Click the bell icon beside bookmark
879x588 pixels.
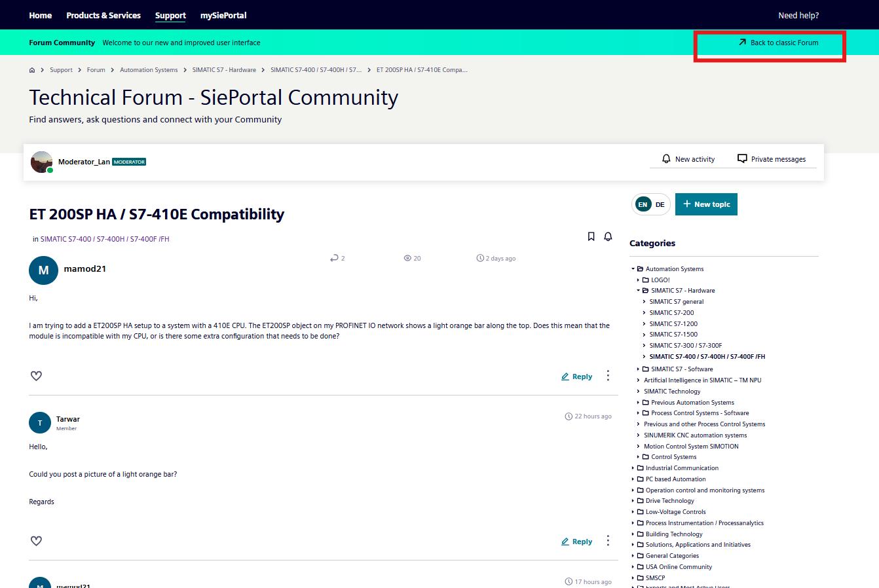608,236
